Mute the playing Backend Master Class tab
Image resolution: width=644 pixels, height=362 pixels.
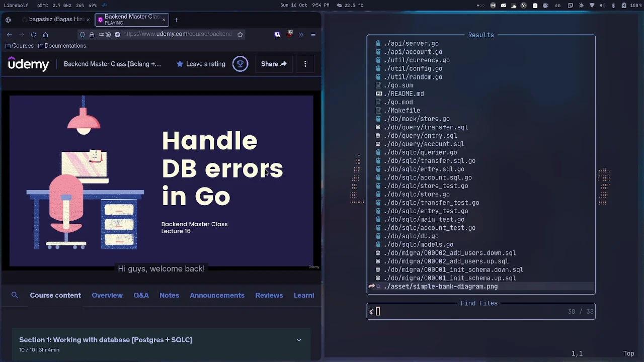click(100, 20)
